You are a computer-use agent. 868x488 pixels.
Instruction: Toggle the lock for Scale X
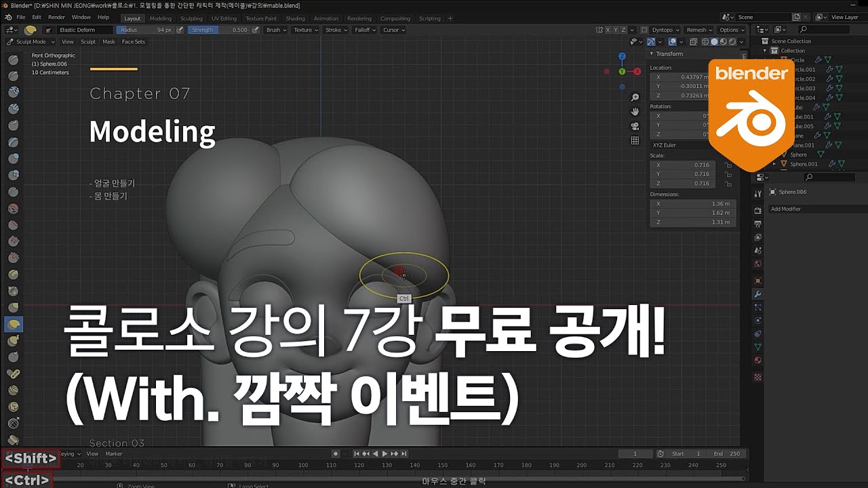pyautogui.click(x=728, y=165)
